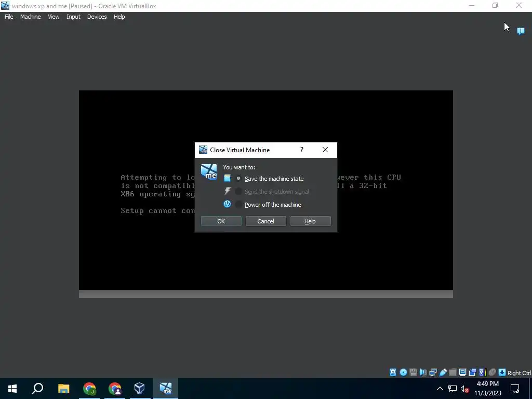Click the optical disk status icon
Image resolution: width=532 pixels, height=399 pixels.
click(403, 372)
